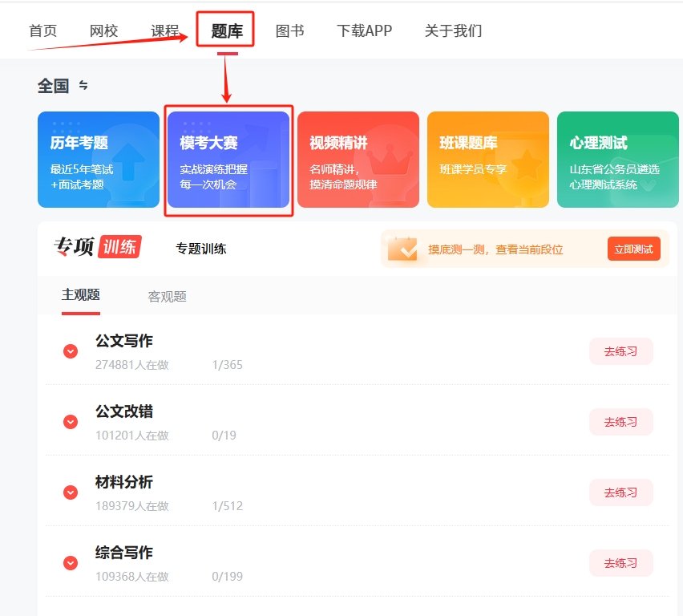Click the 立即测试 button
Screen dimensions: 683x616
click(x=633, y=249)
